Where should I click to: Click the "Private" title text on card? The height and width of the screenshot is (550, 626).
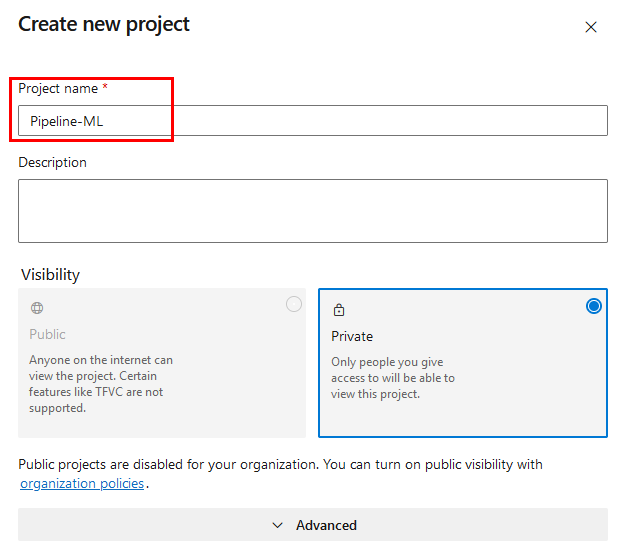(352, 336)
